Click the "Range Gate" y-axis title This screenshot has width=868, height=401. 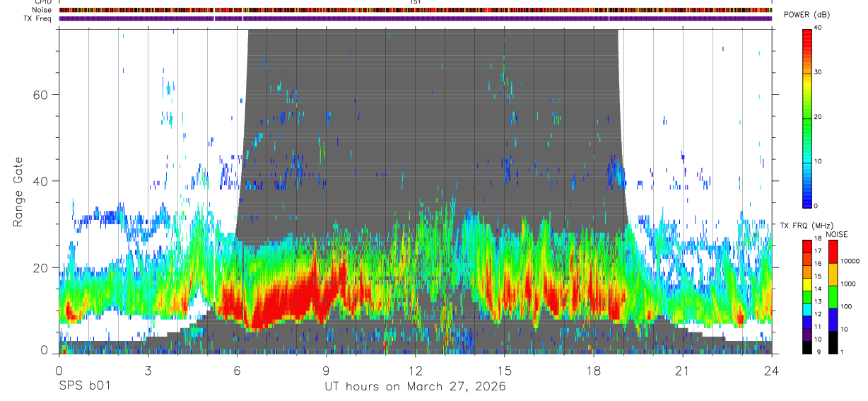tap(20, 192)
